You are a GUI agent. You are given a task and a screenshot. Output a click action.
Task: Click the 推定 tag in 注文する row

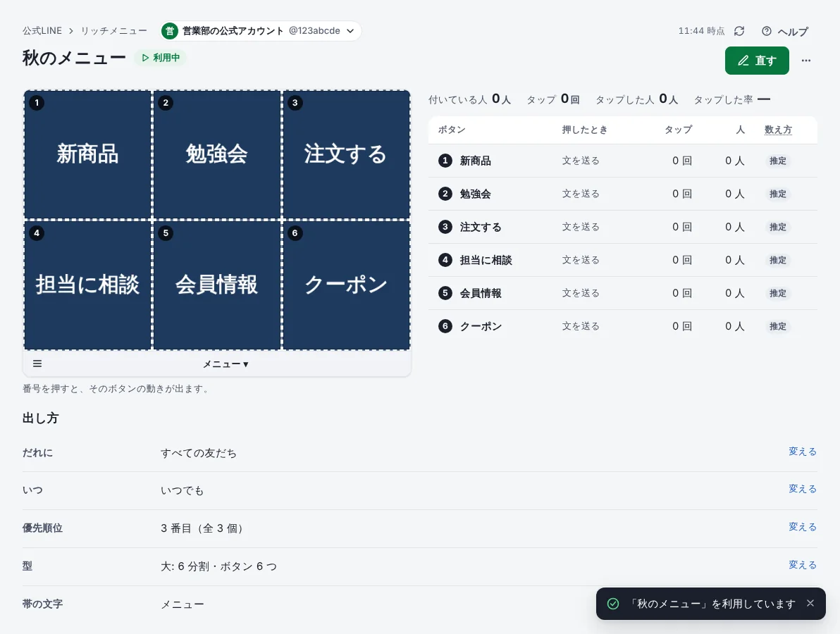pyautogui.click(x=778, y=227)
